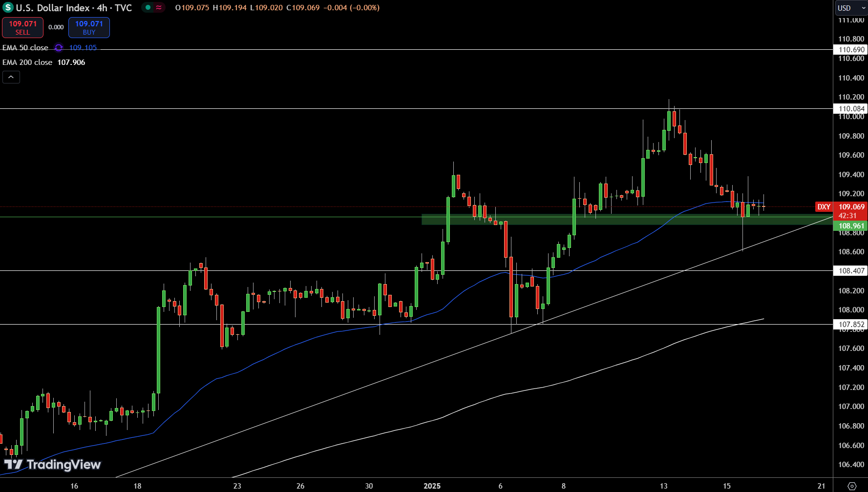
Task: Open the USD currency dropdown
Action: pos(850,8)
